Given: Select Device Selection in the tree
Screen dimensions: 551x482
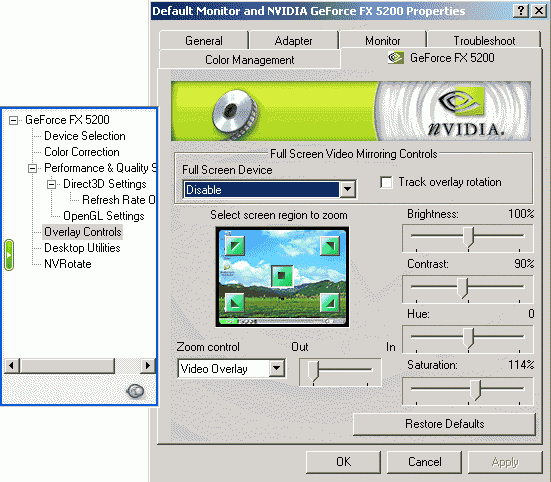Looking at the screenshot, I should click(85, 136).
